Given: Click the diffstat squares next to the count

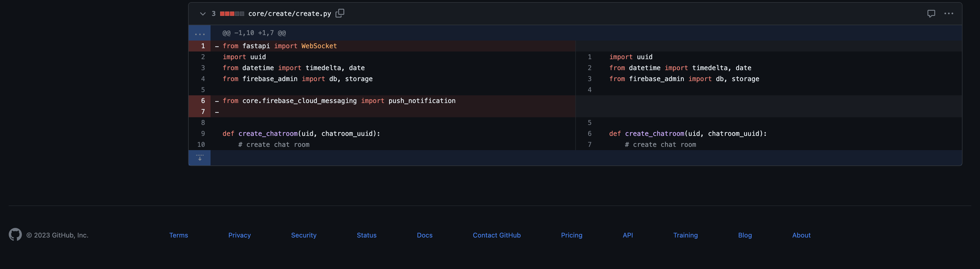Looking at the screenshot, I should click(232, 14).
